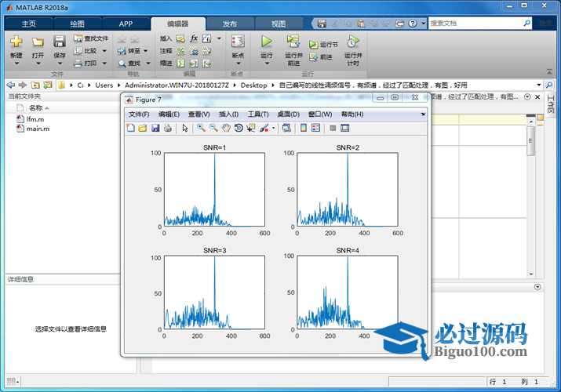Toggle the insert legend button
The width and height of the screenshot is (561, 392).
pyautogui.click(x=315, y=128)
